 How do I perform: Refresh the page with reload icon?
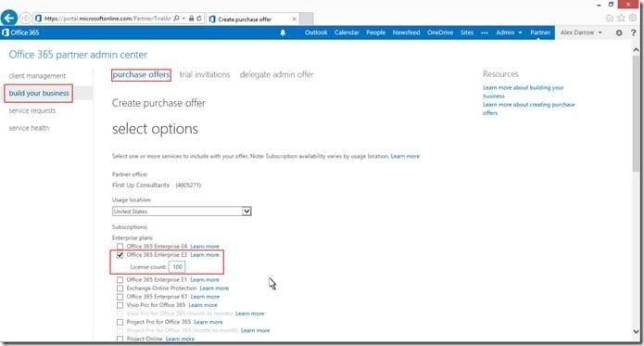(x=199, y=19)
